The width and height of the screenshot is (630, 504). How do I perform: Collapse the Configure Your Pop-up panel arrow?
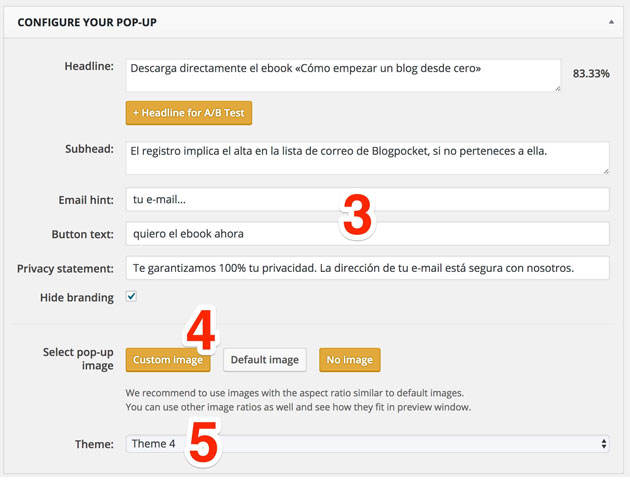(609, 21)
